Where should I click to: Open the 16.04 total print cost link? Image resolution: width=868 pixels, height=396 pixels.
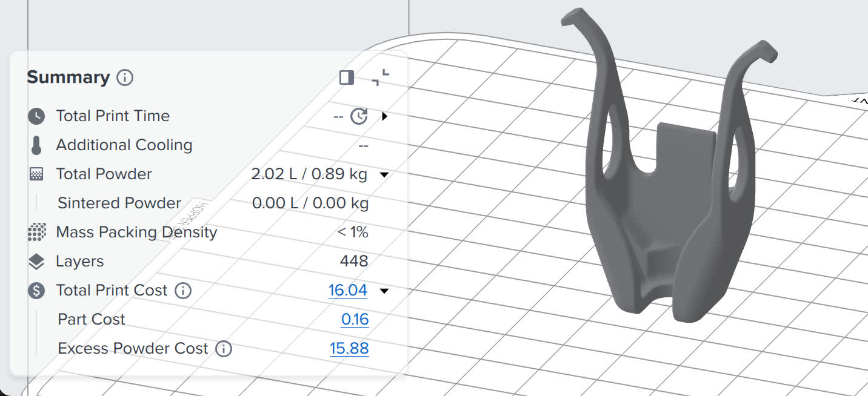point(348,291)
